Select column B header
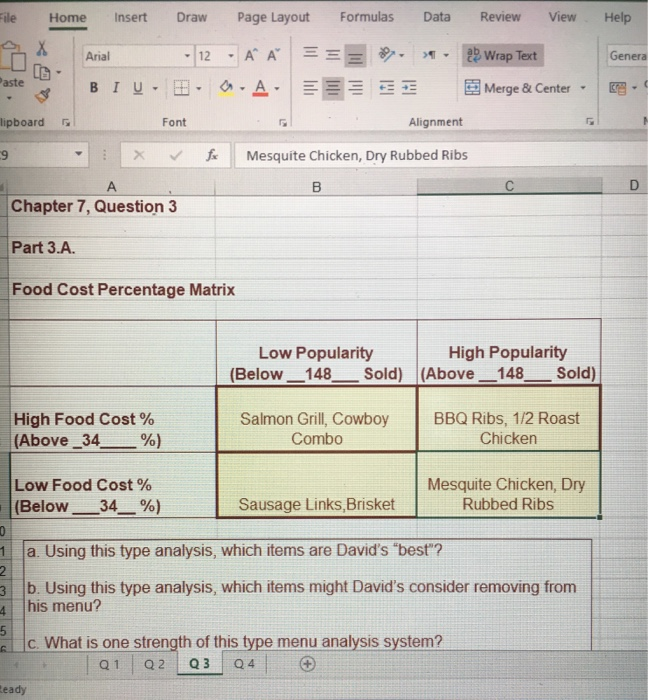 coord(316,187)
